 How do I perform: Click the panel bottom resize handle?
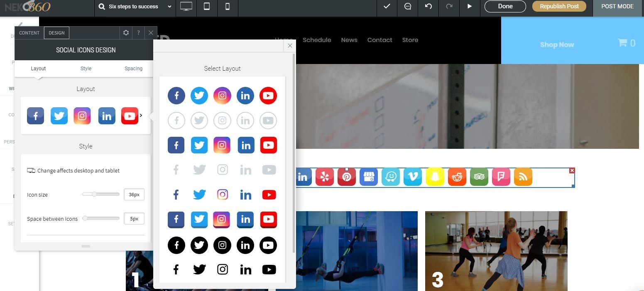[x=86, y=246]
